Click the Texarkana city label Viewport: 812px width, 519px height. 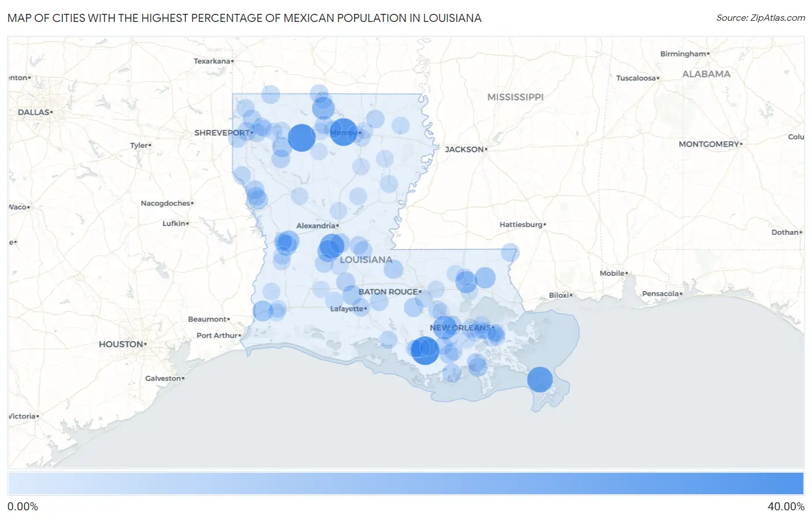tap(212, 61)
